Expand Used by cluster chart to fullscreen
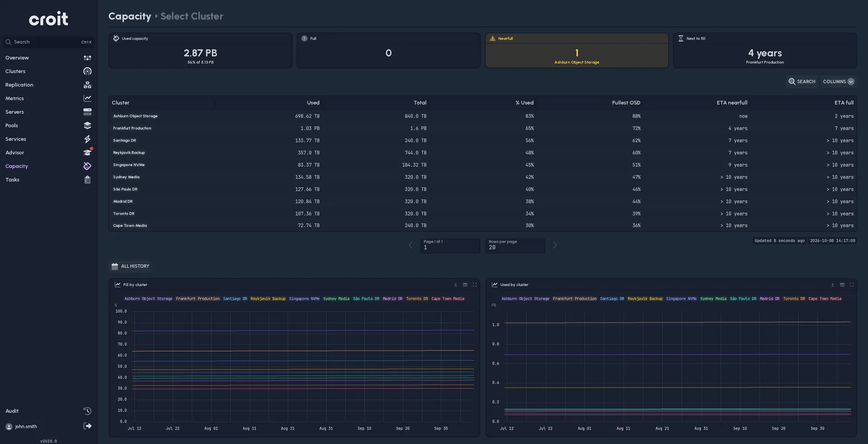This screenshot has height=444, width=868. point(851,285)
